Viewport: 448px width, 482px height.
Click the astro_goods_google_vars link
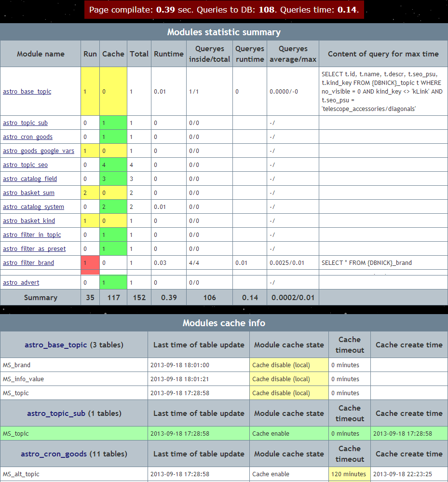(39, 151)
